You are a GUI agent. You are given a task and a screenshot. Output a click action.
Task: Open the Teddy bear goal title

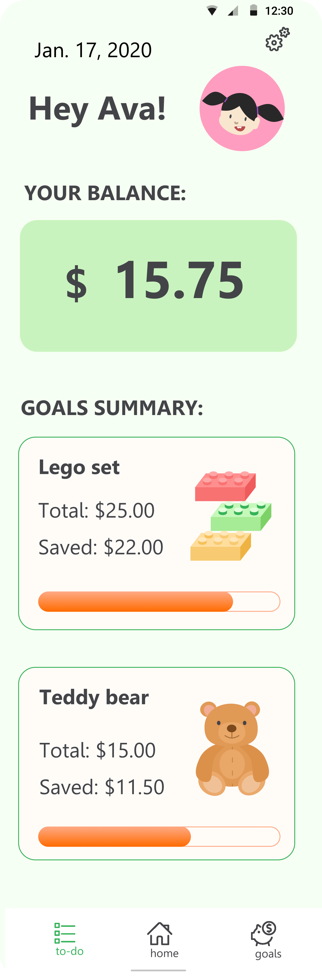[94, 697]
